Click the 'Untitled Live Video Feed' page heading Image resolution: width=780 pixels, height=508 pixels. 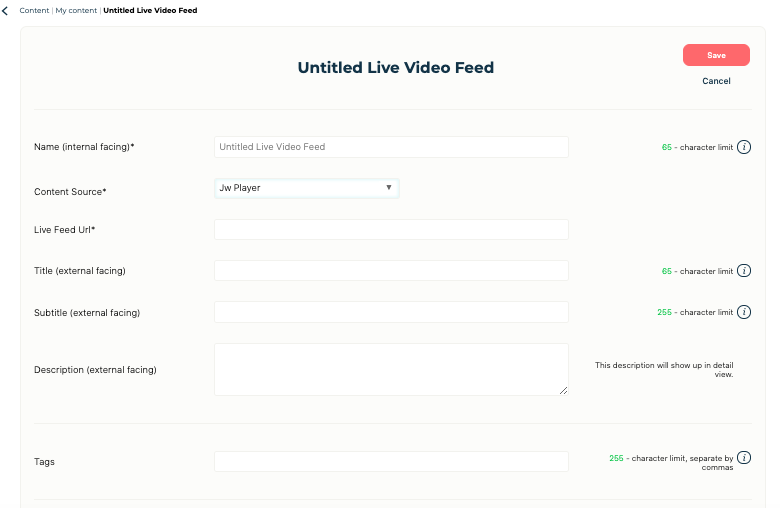[x=395, y=68]
